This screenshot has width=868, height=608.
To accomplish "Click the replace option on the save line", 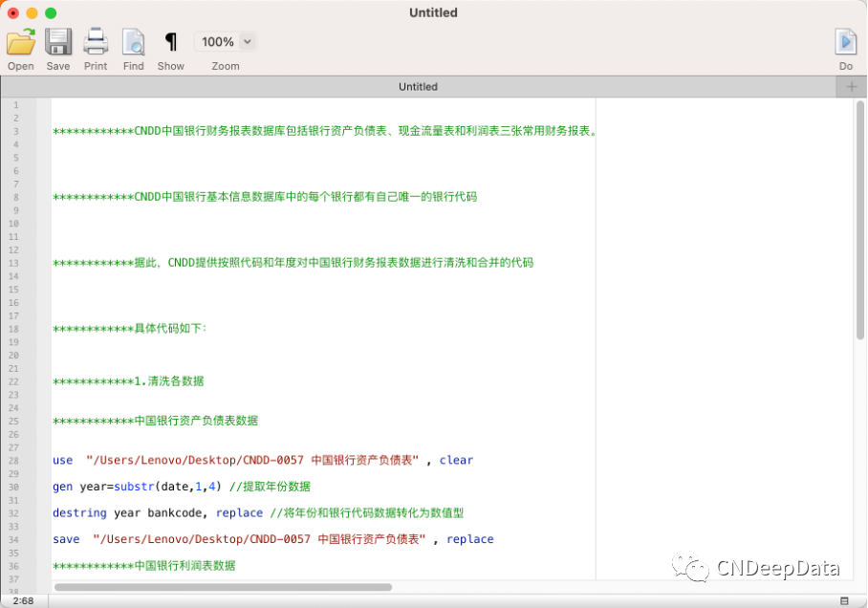I will pyautogui.click(x=470, y=539).
